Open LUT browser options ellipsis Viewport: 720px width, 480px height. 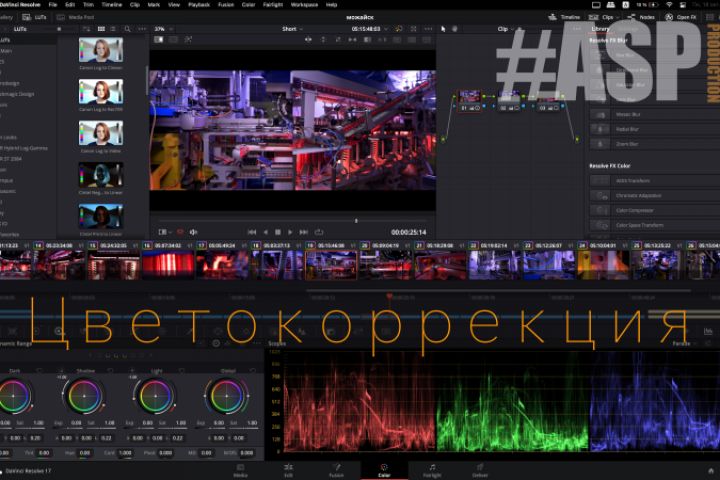tap(142, 29)
